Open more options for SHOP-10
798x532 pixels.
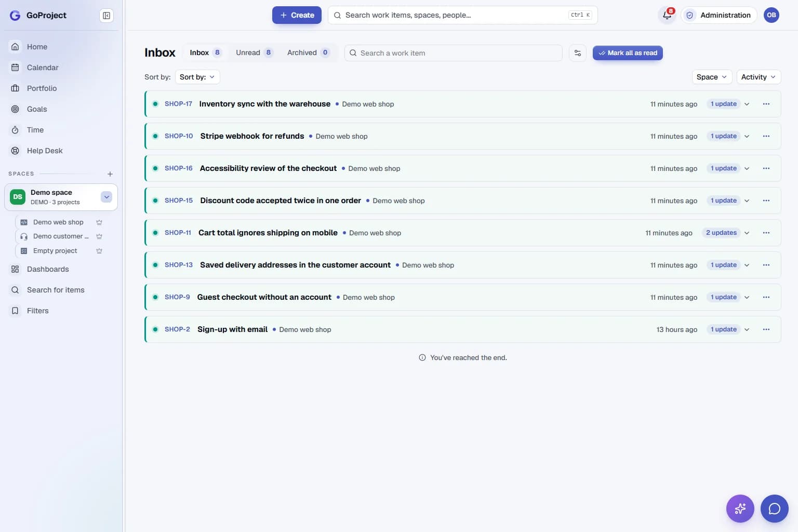click(766, 136)
